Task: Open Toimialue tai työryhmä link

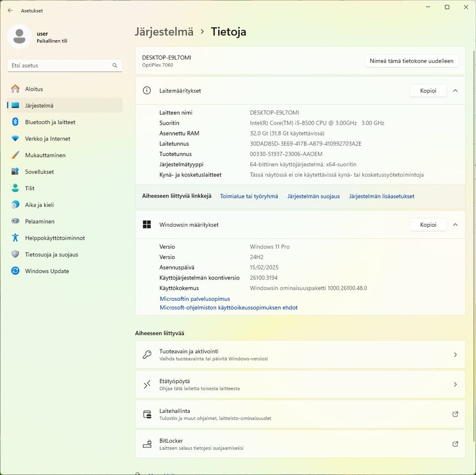Action: 249,196
